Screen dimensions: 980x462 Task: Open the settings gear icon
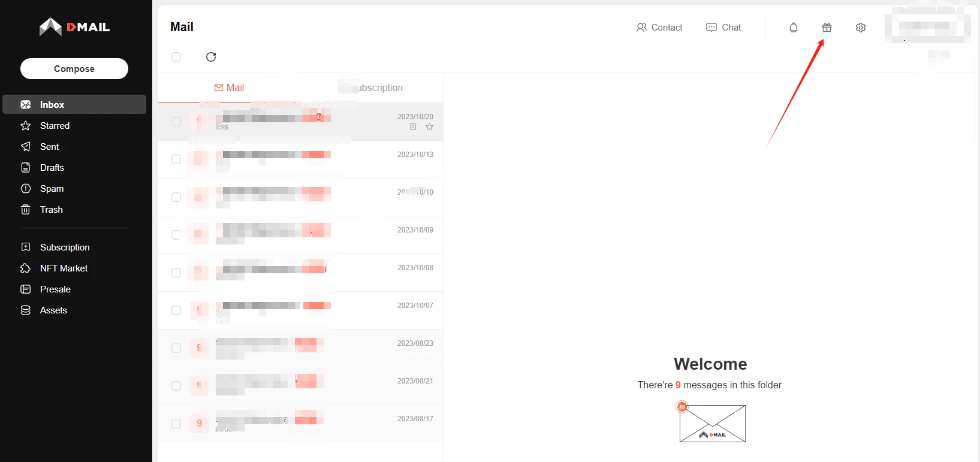861,28
